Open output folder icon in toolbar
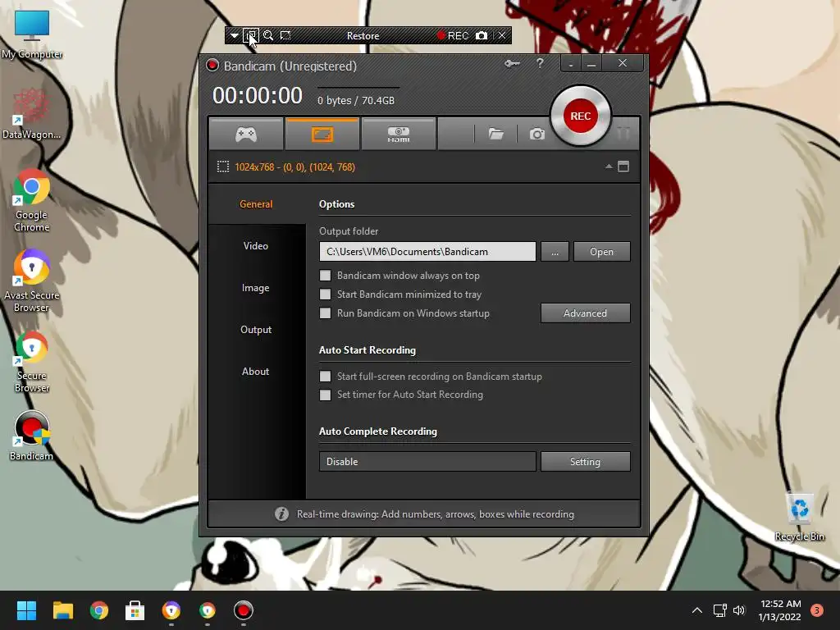 (x=496, y=134)
